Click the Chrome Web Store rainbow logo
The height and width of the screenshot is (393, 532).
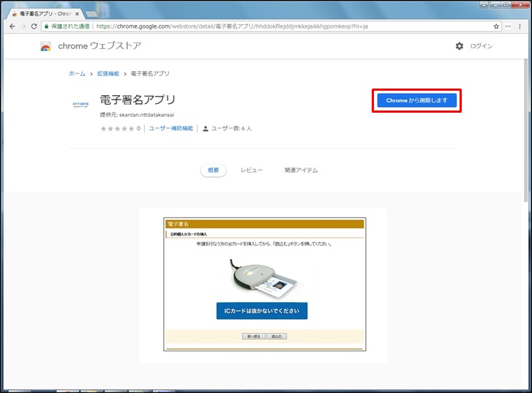[45, 46]
